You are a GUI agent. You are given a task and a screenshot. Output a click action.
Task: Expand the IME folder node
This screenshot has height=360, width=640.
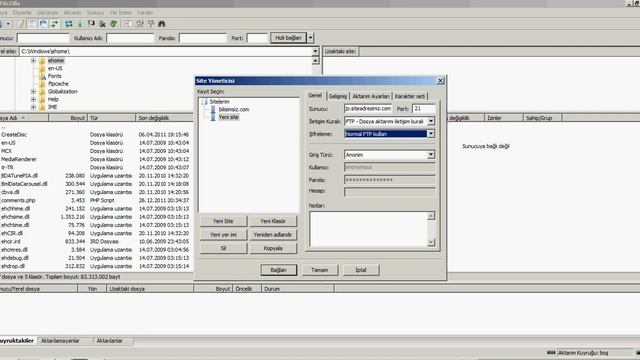33,107
